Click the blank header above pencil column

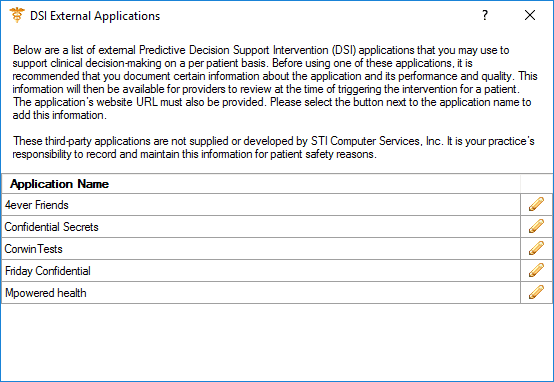536,184
